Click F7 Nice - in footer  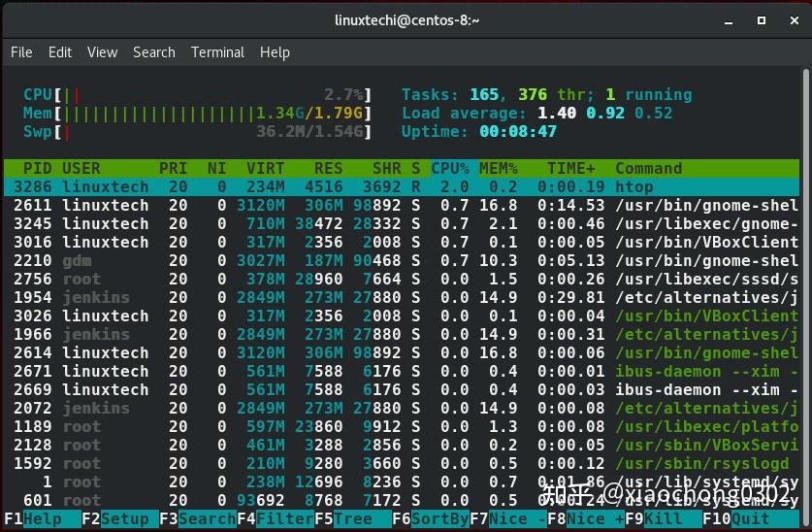pos(508,518)
